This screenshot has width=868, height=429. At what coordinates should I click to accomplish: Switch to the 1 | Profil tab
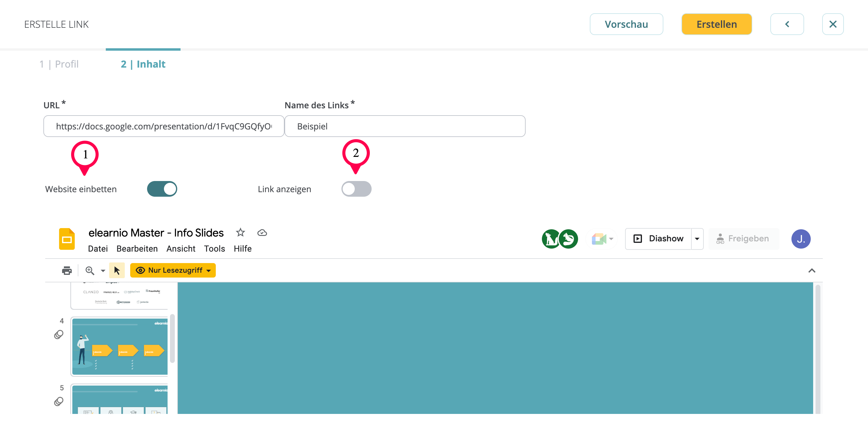point(59,64)
